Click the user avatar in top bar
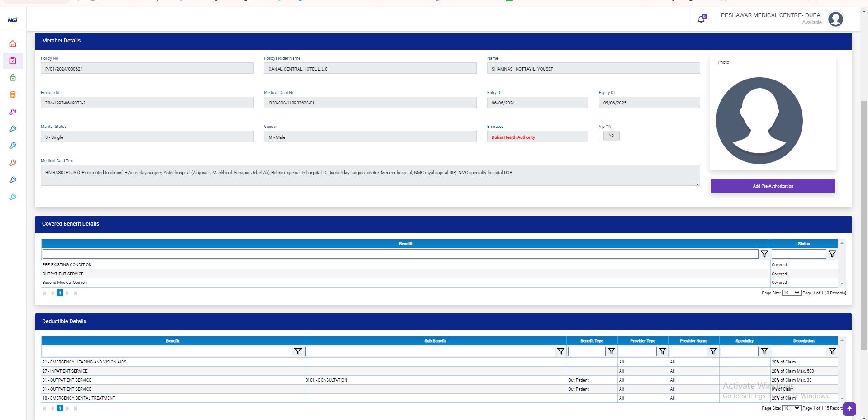Image resolution: width=868 pixels, height=420 pixels. [x=835, y=19]
